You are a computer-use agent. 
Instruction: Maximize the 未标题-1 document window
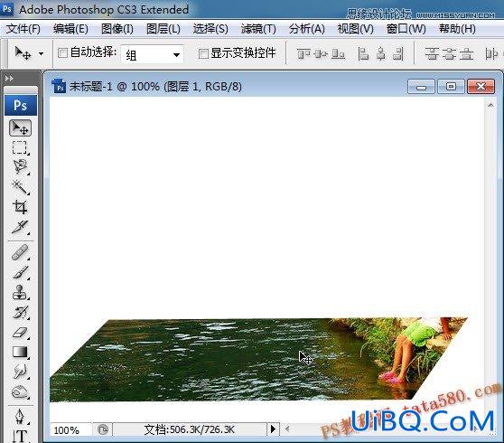point(451,87)
